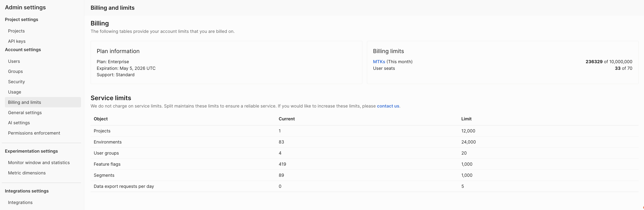The height and width of the screenshot is (210, 644).
Task: Click the MTKs link in Billing limits
Action: (379, 62)
